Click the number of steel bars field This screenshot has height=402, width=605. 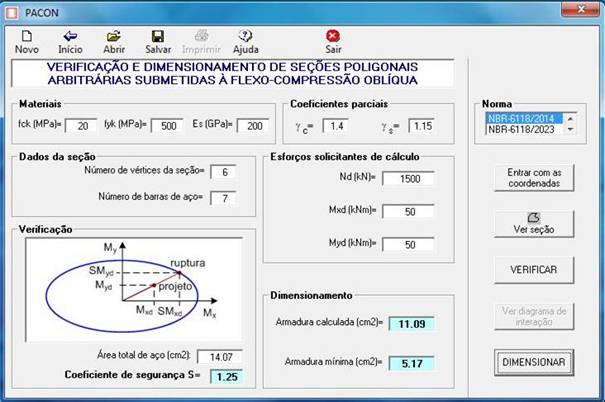coord(225,196)
